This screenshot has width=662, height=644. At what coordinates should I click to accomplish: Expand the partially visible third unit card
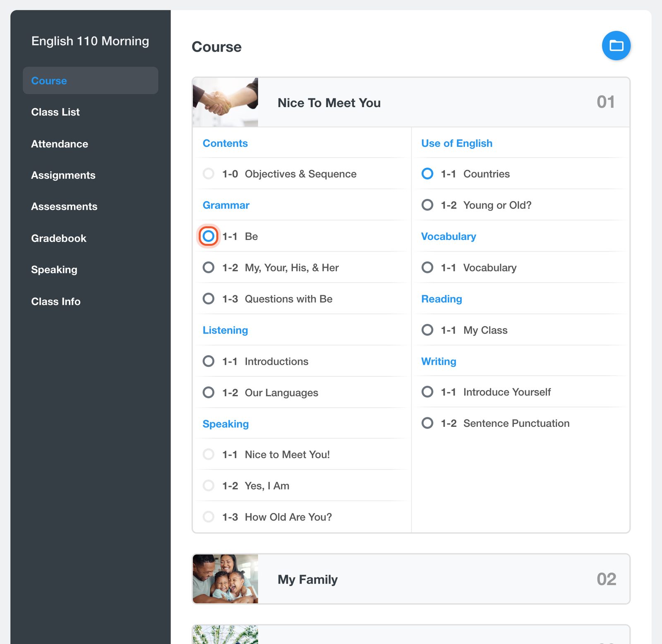click(411, 634)
